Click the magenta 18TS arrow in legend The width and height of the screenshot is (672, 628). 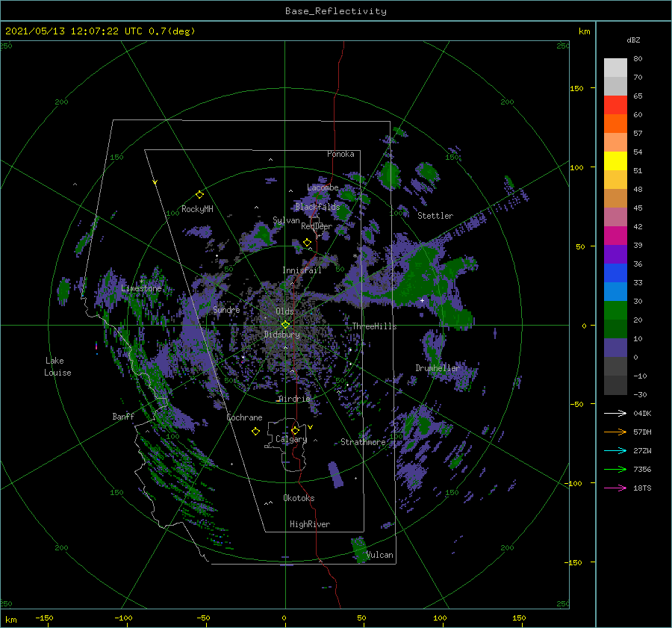coord(615,488)
